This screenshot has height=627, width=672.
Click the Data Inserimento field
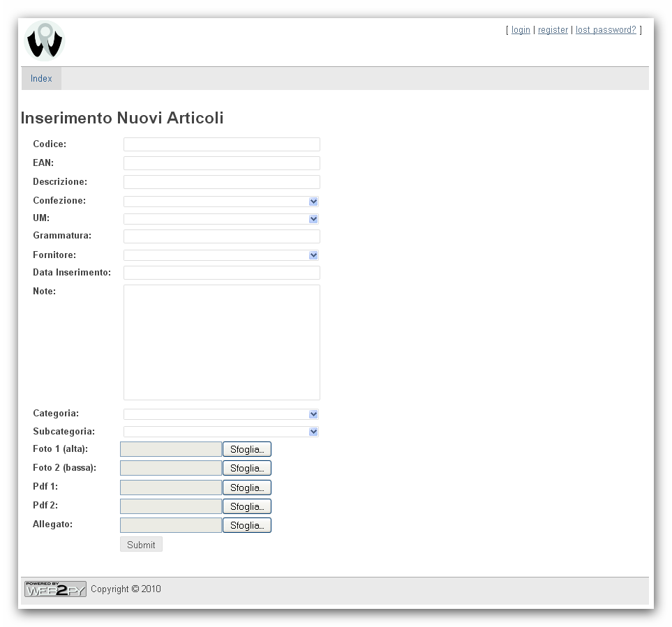tap(221, 272)
